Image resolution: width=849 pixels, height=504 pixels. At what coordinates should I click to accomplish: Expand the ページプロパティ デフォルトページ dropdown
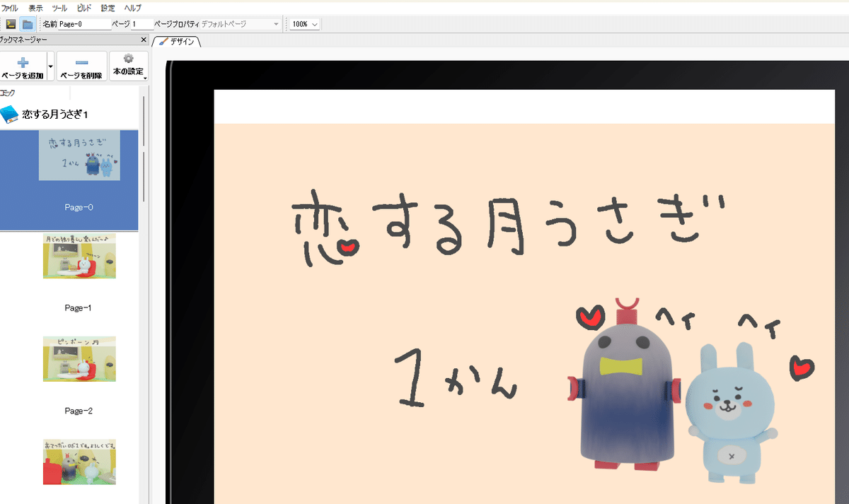click(x=240, y=24)
